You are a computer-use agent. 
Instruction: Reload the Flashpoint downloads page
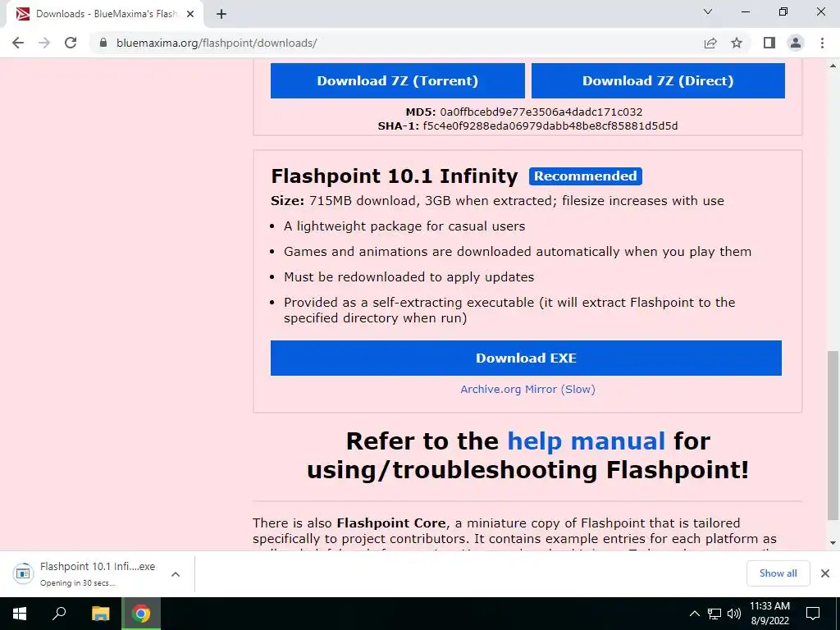coord(71,43)
